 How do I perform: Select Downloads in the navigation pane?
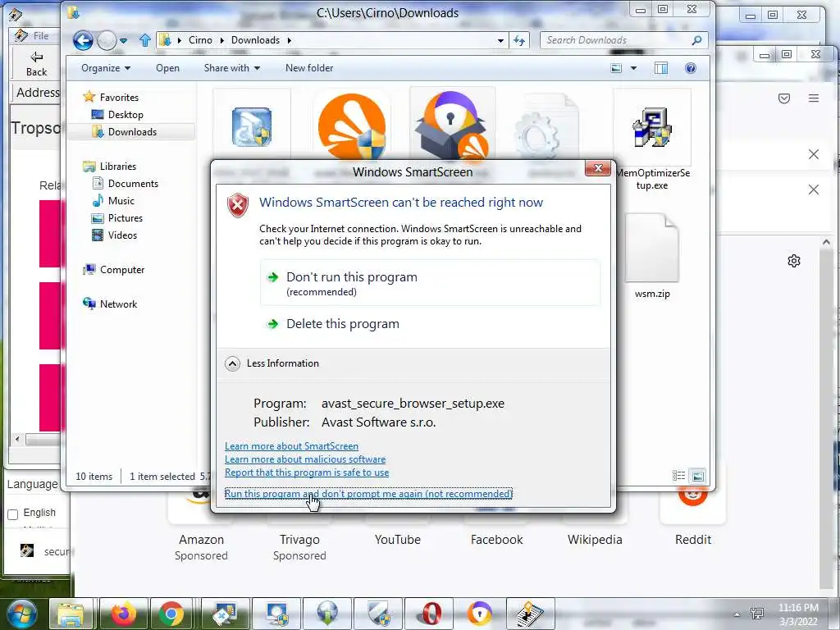[x=132, y=132]
